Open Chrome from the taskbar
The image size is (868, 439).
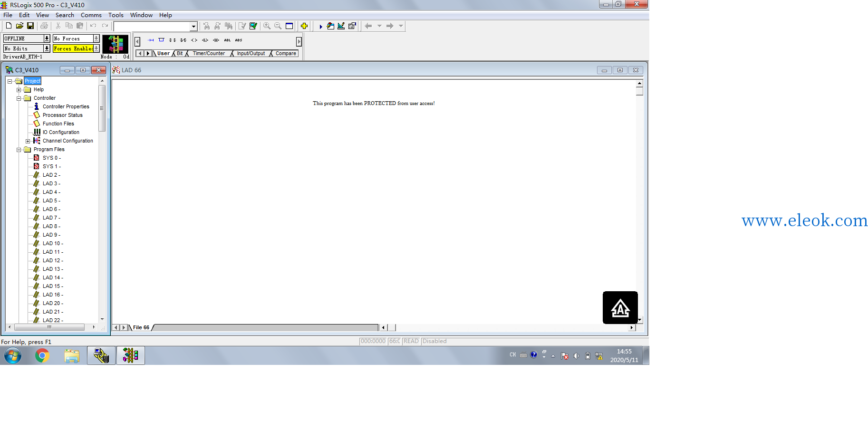[42, 355]
